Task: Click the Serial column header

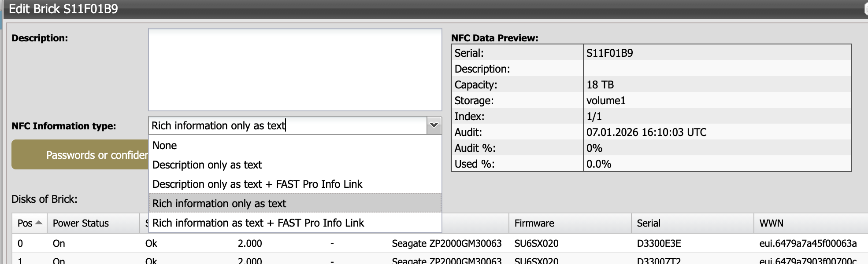Action: click(648, 224)
